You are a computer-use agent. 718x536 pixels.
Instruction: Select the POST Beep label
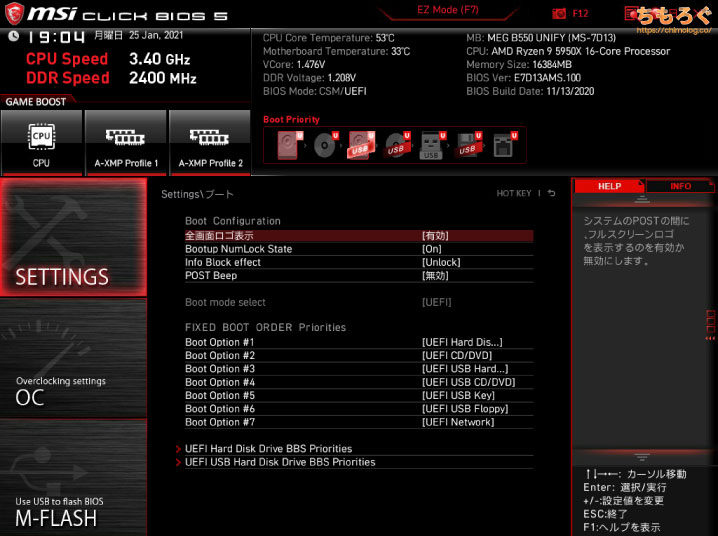(211, 276)
